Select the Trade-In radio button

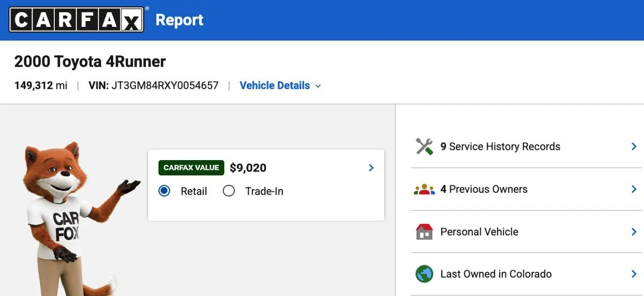[229, 191]
